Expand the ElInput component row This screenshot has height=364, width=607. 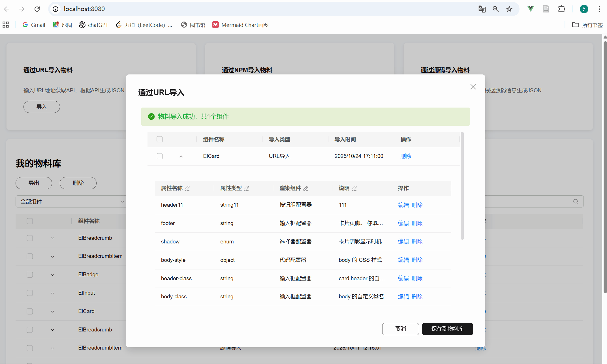coord(52,293)
